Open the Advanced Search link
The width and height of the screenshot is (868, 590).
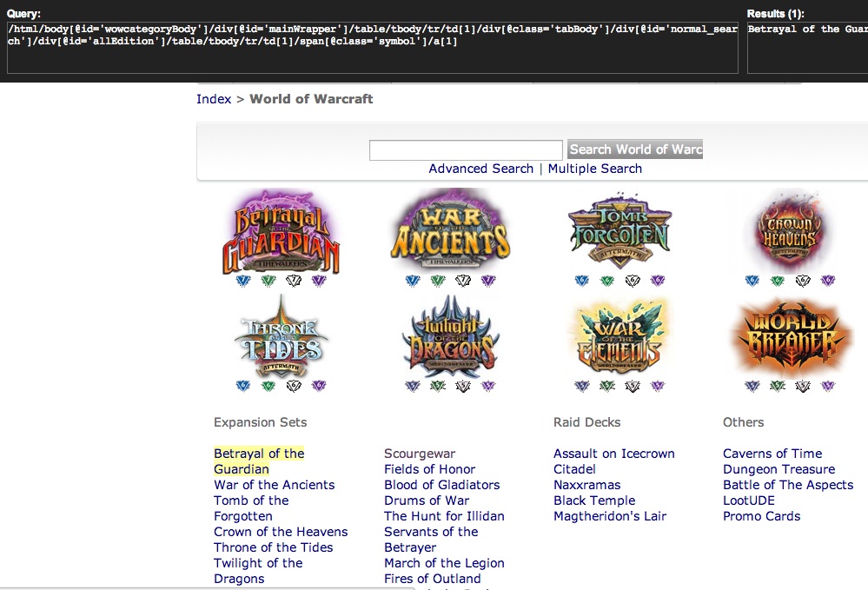click(x=480, y=169)
